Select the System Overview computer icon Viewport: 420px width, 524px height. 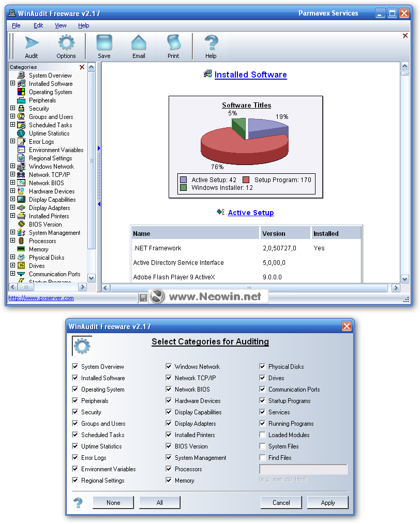(21, 75)
